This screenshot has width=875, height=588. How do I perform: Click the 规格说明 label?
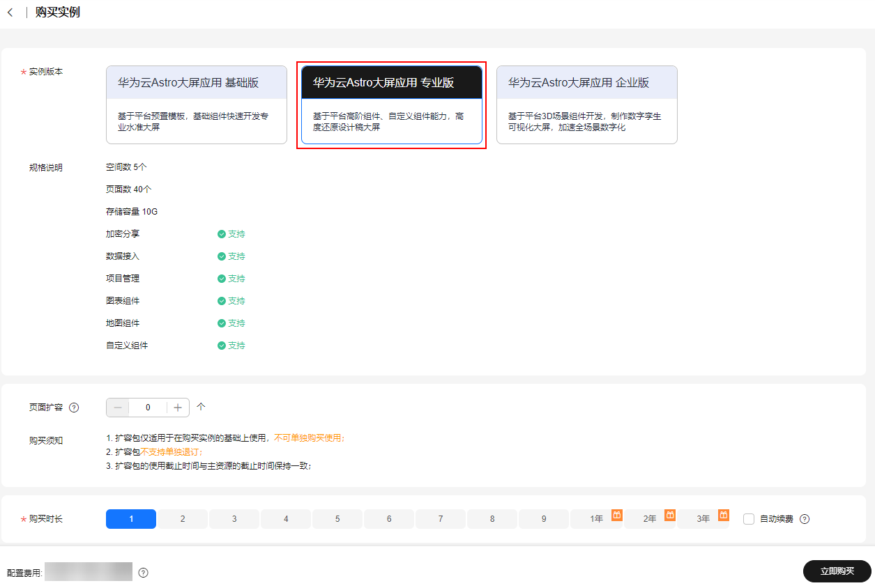(x=46, y=167)
